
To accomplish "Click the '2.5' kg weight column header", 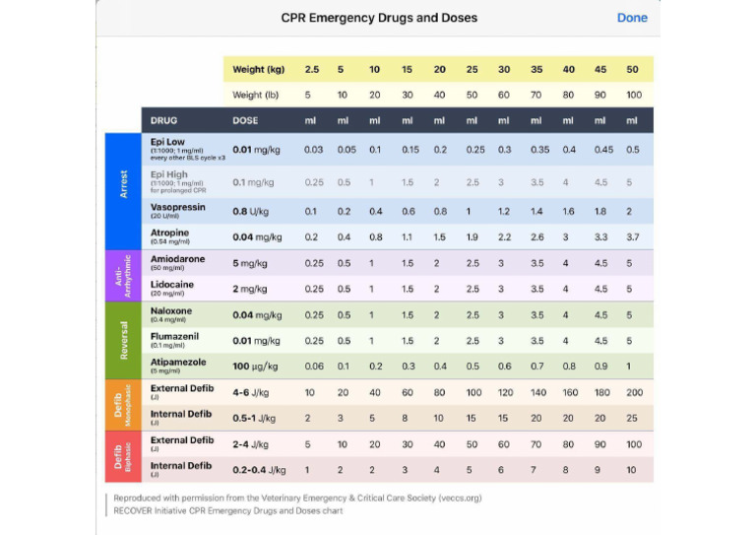I will [x=312, y=70].
